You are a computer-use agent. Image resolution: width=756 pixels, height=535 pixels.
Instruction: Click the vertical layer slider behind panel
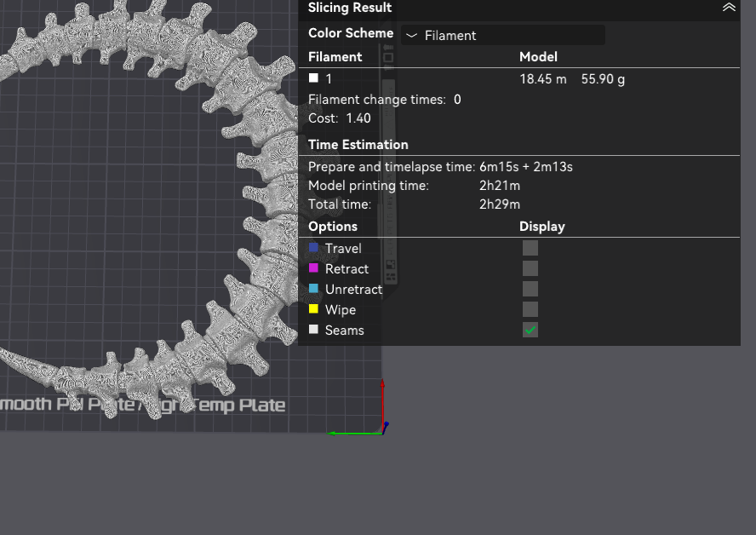point(390,170)
